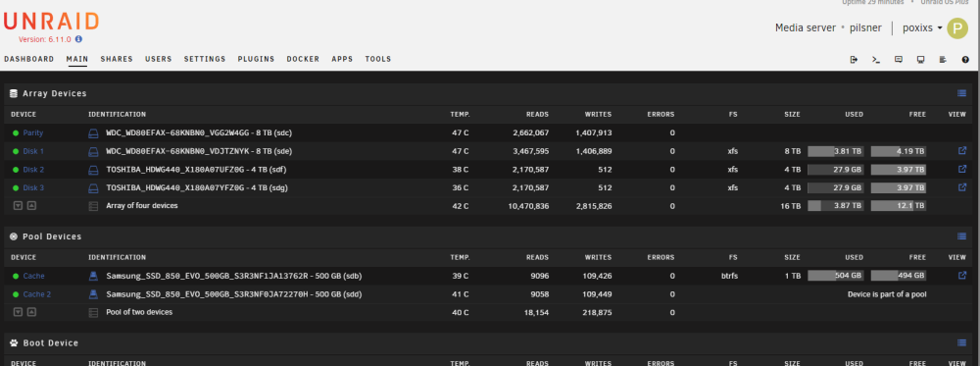The width and height of the screenshot is (980, 366).
Task: Open the Disk 3 device link
Action: [x=33, y=187]
